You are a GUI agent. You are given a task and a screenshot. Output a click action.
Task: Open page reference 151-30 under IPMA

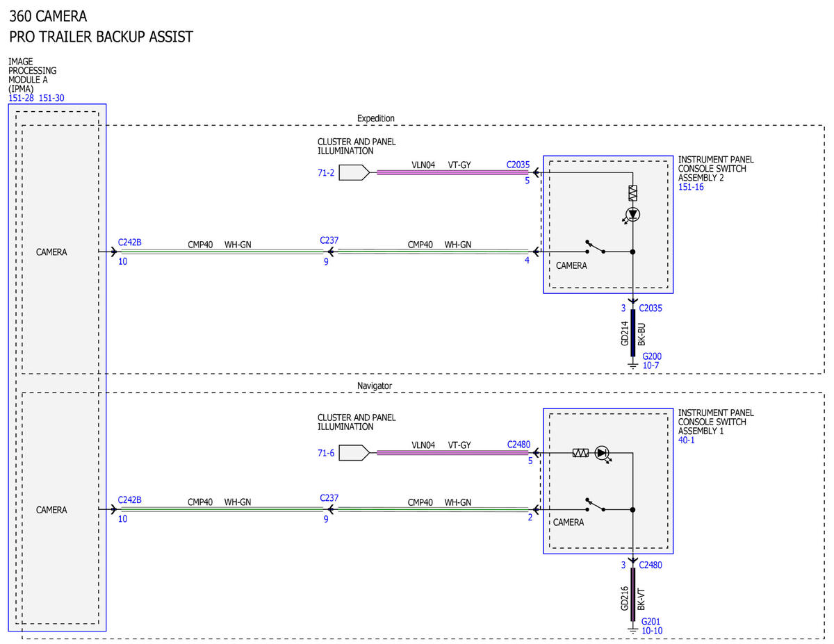point(51,98)
